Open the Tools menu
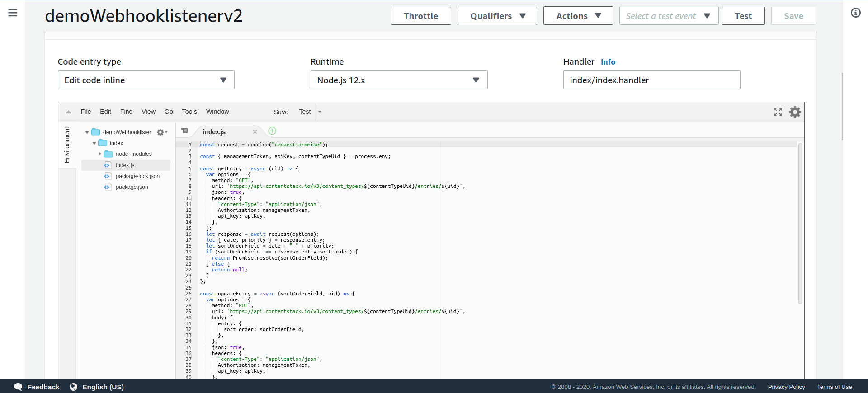Viewport: 868px width, 393px height. point(189,112)
